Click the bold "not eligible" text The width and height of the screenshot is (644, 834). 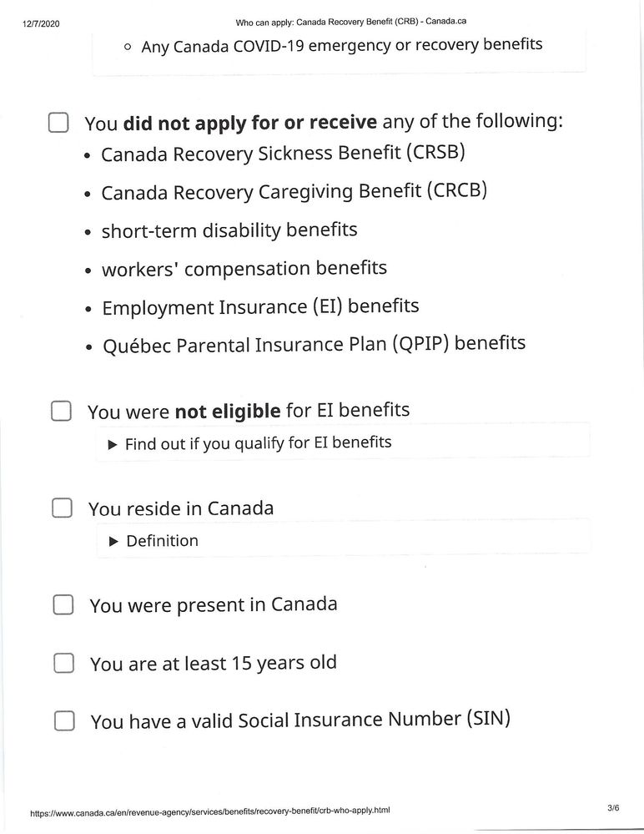(x=227, y=412)
